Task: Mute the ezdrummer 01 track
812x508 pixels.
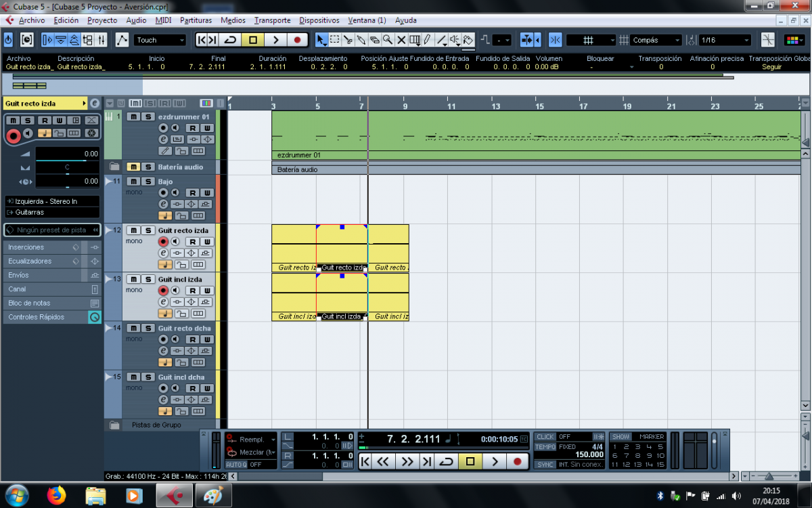Action: 134,117
